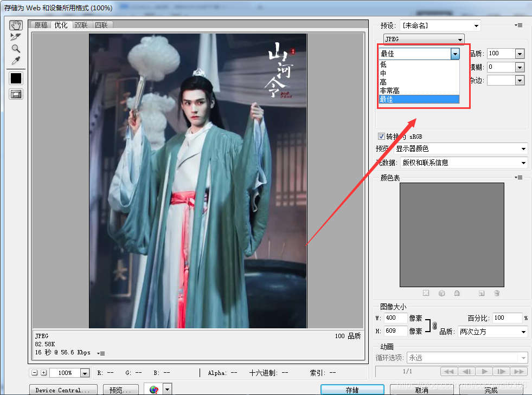Go to next animation frame

pyautogui.click(x=502, y=371)
